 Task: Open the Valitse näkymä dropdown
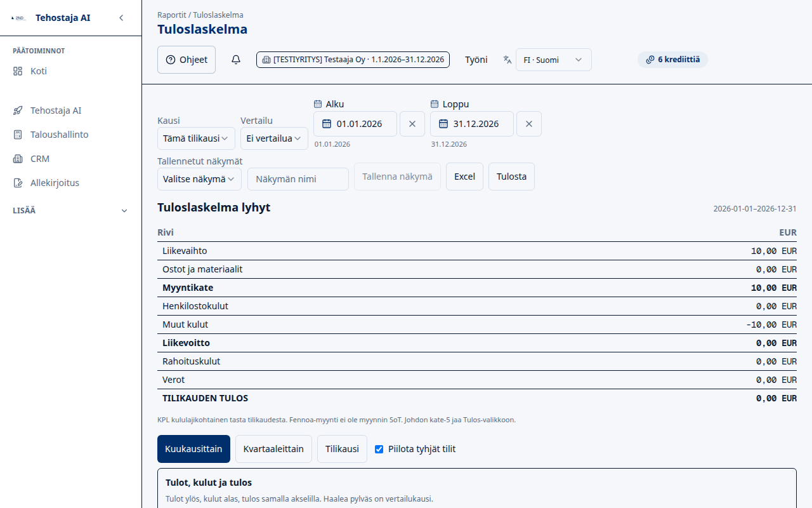[199, 179]
